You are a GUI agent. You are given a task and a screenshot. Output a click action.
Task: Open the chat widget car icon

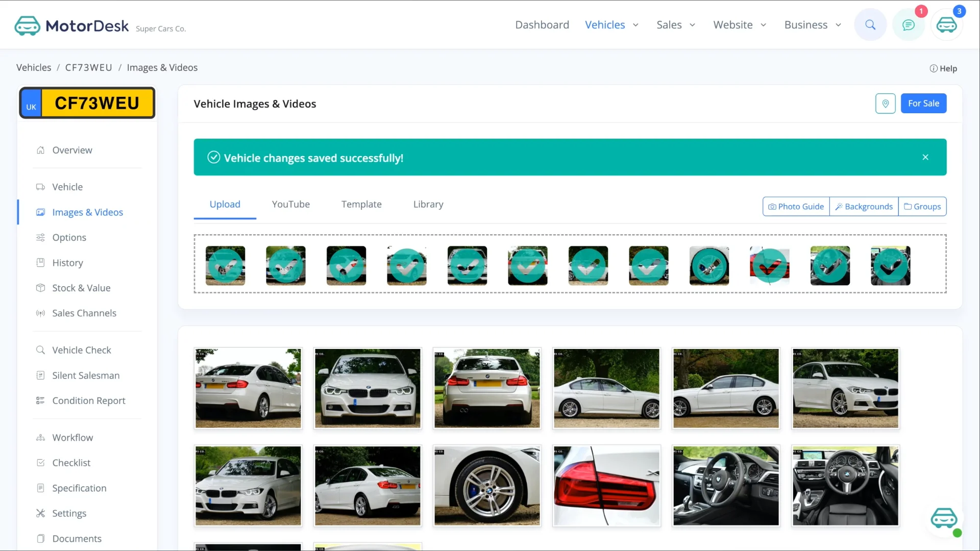[x=944, y=518]
